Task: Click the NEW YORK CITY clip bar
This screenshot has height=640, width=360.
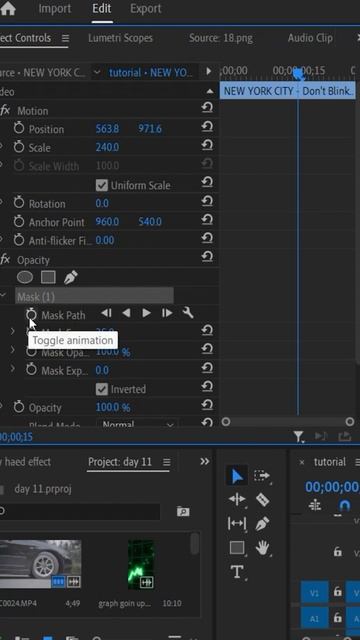Action: [288, 91]
